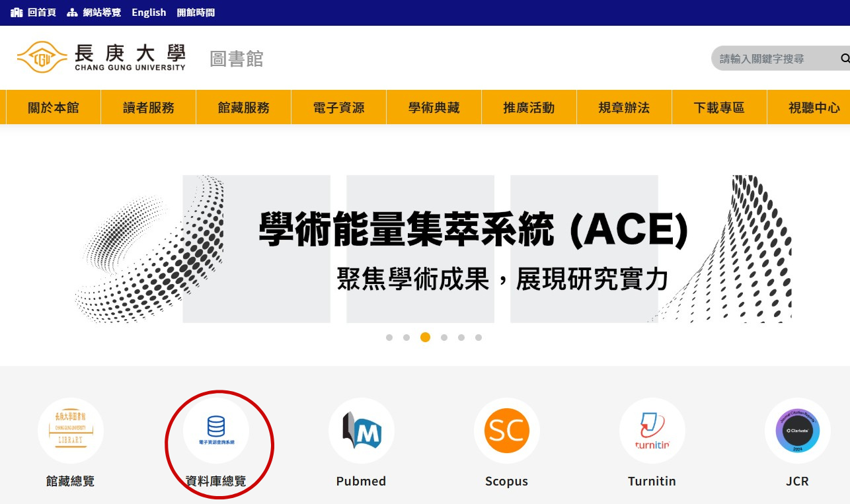
Task: Expand the 電子資源 navigation menu
Action: click(338, 108)
